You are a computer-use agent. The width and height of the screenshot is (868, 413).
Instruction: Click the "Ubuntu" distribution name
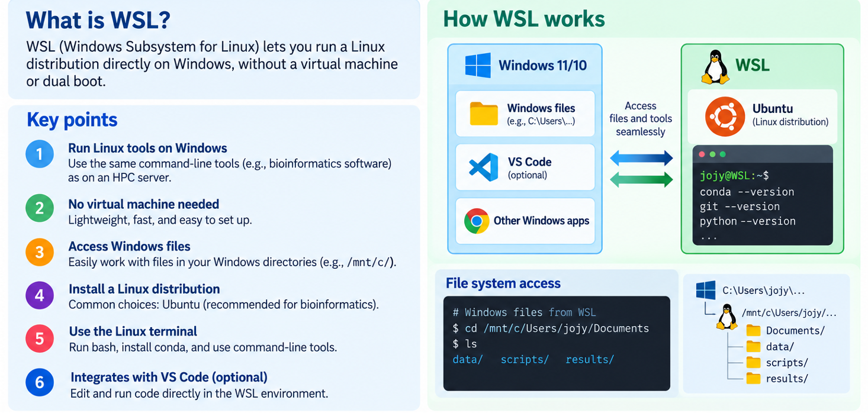(773, 109)
